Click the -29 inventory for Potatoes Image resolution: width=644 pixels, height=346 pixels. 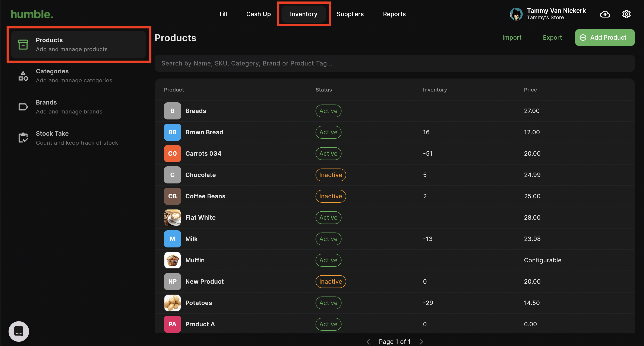428,303
